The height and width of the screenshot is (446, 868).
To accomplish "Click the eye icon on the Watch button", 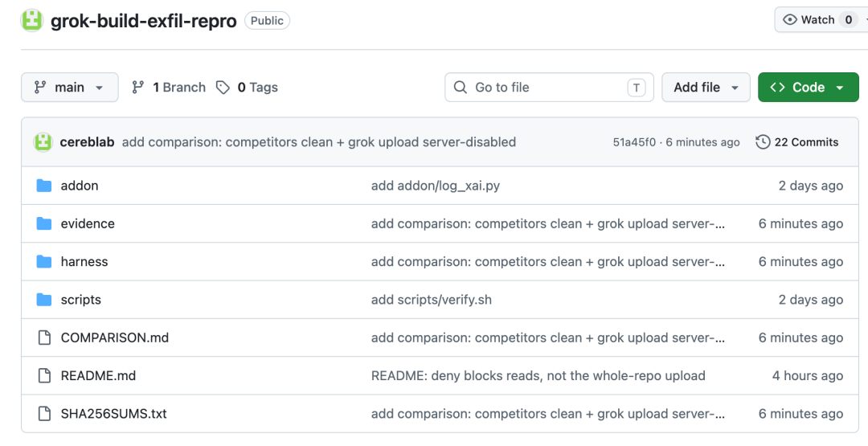I will click(790, 20).
